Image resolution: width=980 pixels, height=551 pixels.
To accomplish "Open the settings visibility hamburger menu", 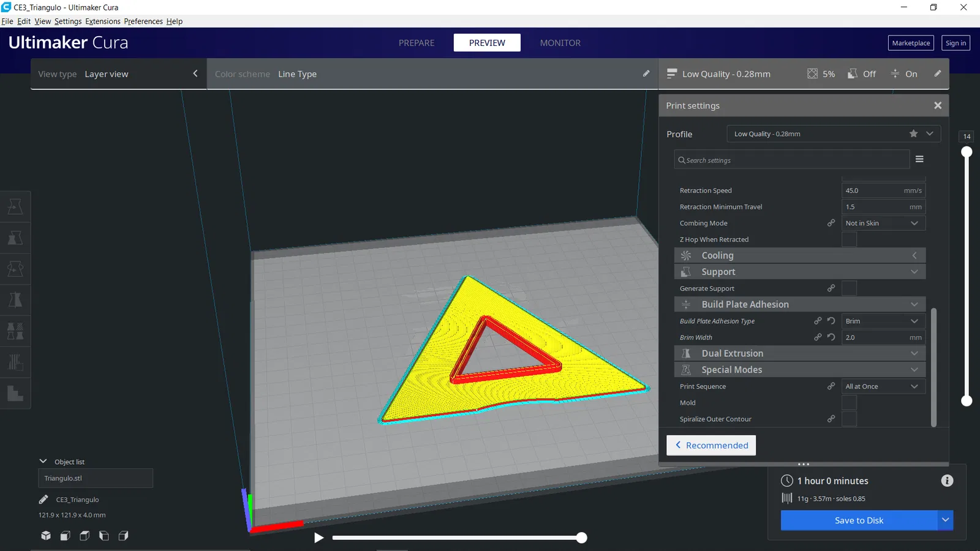I will tap(919, 159).
